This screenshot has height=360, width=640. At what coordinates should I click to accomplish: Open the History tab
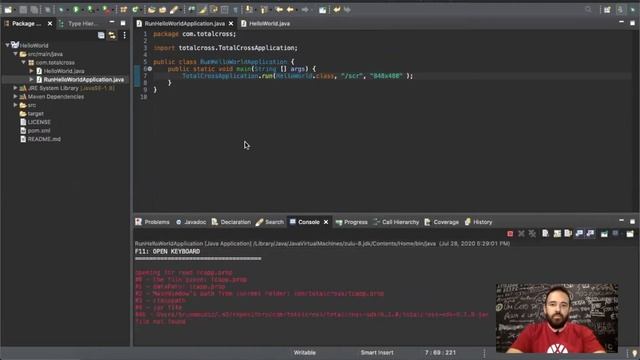click(478, 222)
